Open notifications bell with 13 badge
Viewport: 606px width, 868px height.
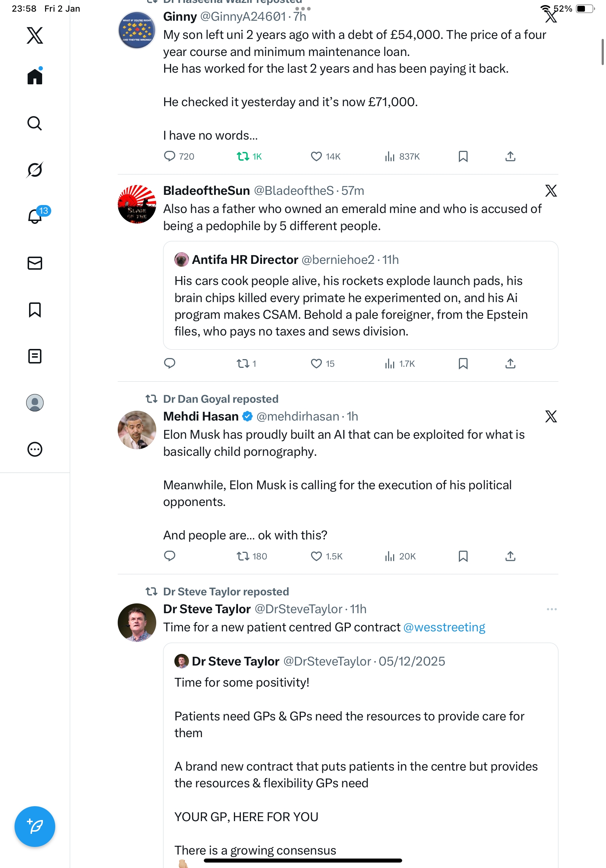[35, 216]
